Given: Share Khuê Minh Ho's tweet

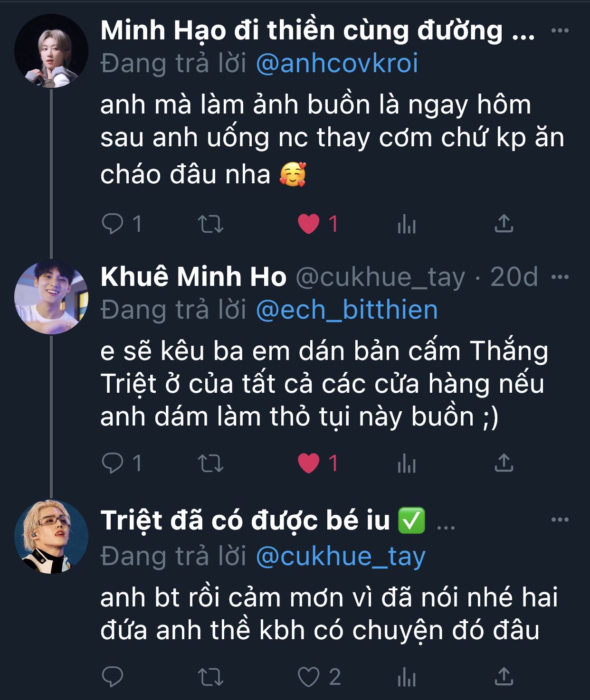Looking at the screenshot, I should click(504, 463).
